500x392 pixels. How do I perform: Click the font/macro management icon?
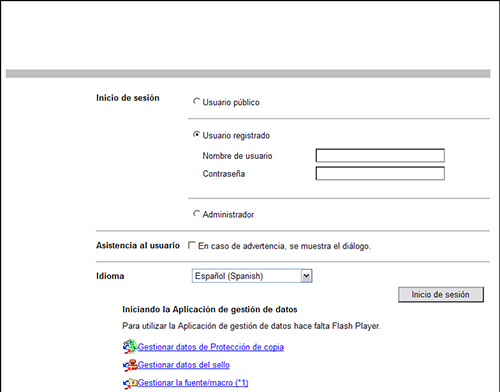pos(130,383)
